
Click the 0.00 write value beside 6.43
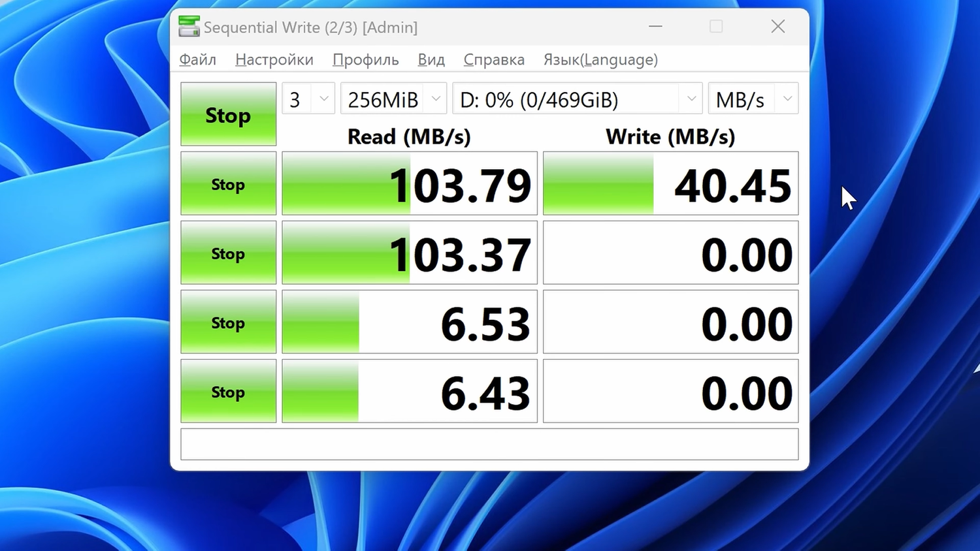(x=671, y=391)
